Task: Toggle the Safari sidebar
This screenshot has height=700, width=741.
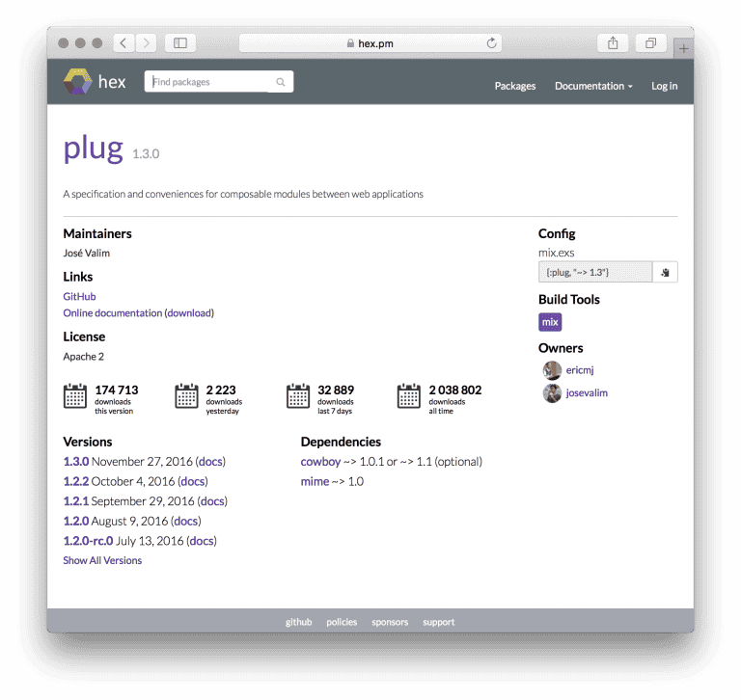Action: [179, 43]
